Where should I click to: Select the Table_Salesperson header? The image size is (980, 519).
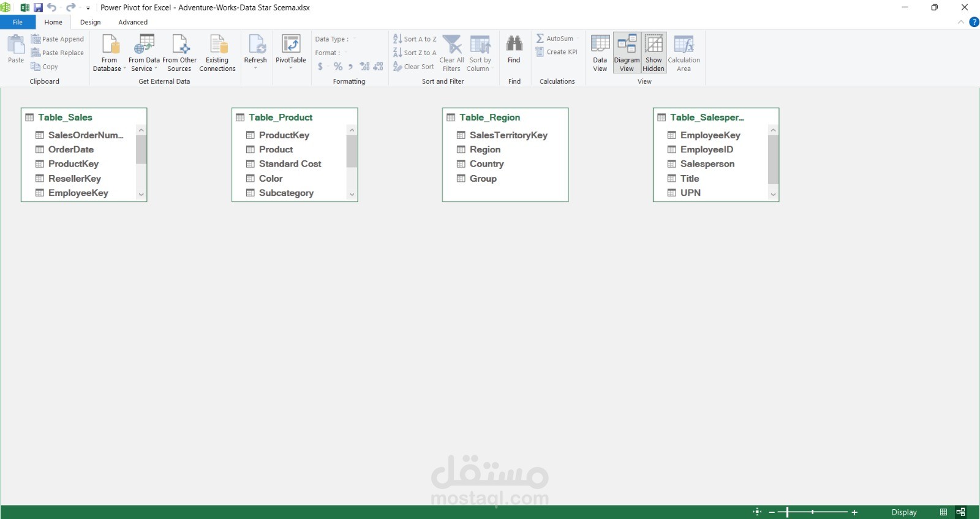click(x=716, y=117)
